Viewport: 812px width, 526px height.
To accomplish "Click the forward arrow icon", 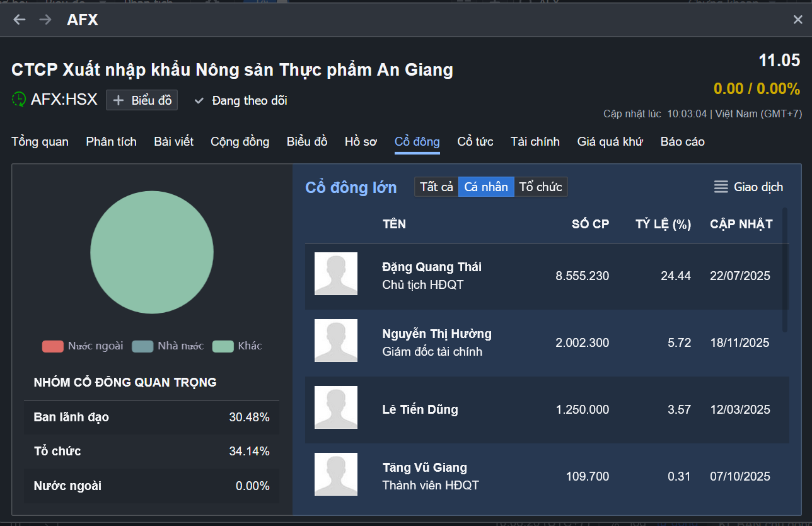I will pos(45,20).
